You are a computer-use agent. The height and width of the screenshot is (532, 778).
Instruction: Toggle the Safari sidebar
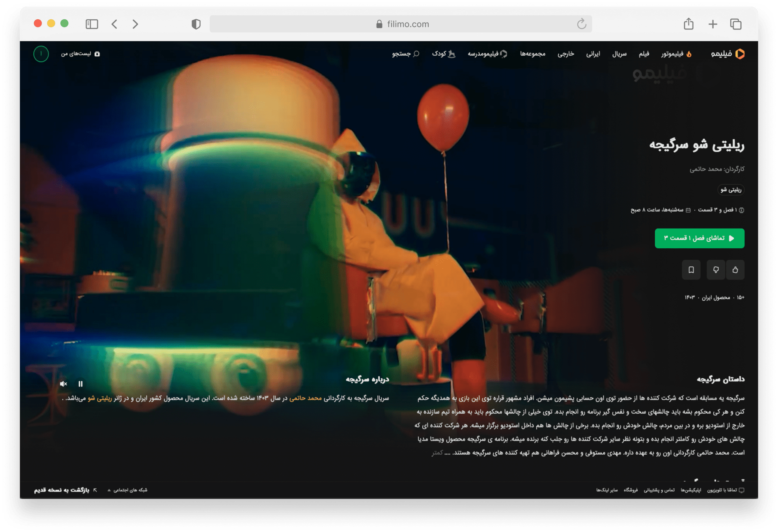91,24
